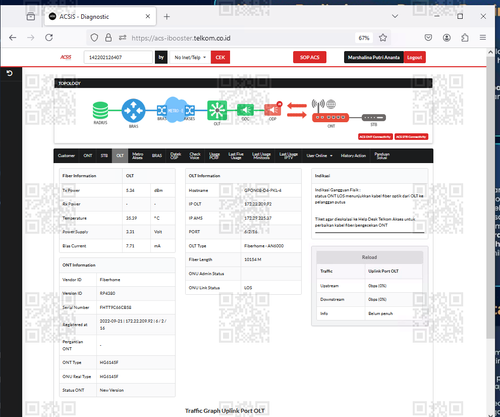Click the Fiber Length value 10154 M
Screen dimensions: 500x417
point(253,259)
